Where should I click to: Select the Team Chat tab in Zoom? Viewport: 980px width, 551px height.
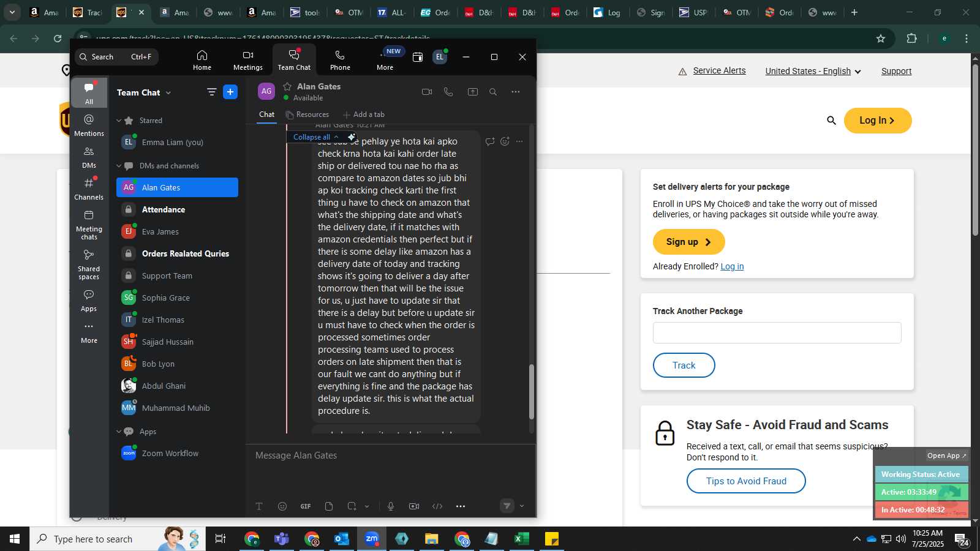pyautogui.click(x=294, y=60)
